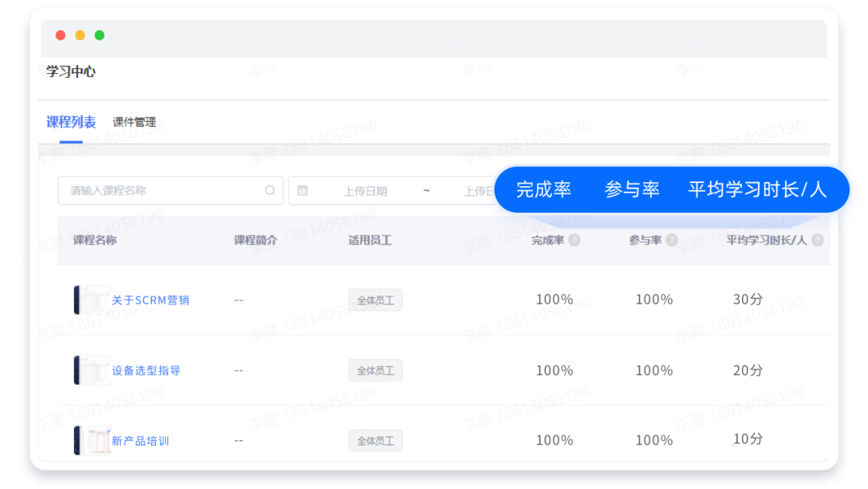Click the 30分 duration value for 关于SCRM营销
The height and width of the screenshot is (489, 868).
pos(748,300)
